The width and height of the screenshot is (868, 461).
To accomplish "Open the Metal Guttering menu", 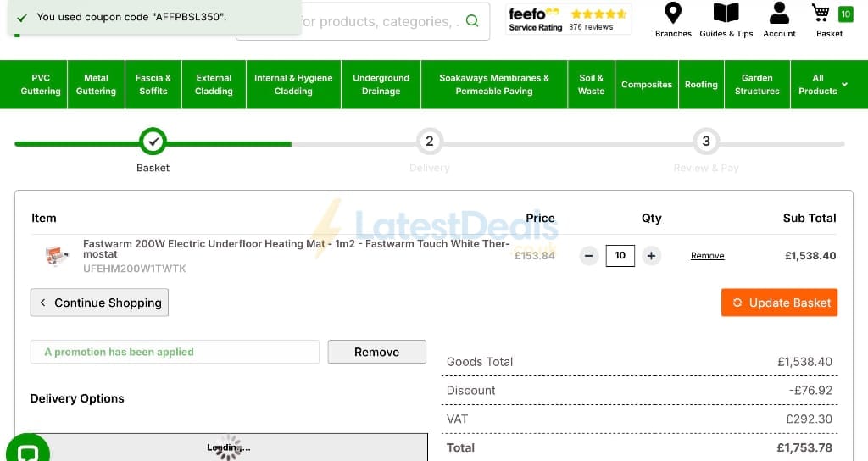I will pyautogui.click(x=96, y=85).
